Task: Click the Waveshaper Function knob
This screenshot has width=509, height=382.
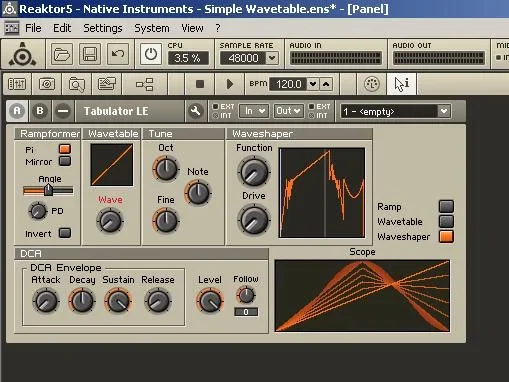Action: tap(254, 172)
